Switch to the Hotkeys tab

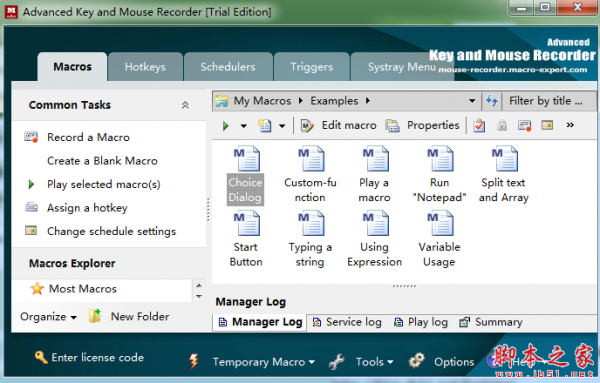tap(145, 67)
